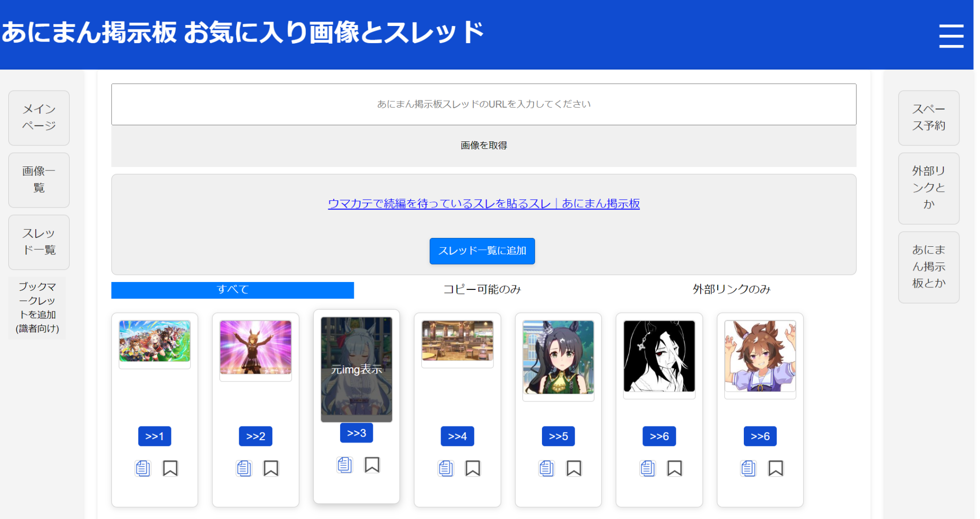
Task: Copy the brown-haired girl image card
Action: click(x=748, y=469)
